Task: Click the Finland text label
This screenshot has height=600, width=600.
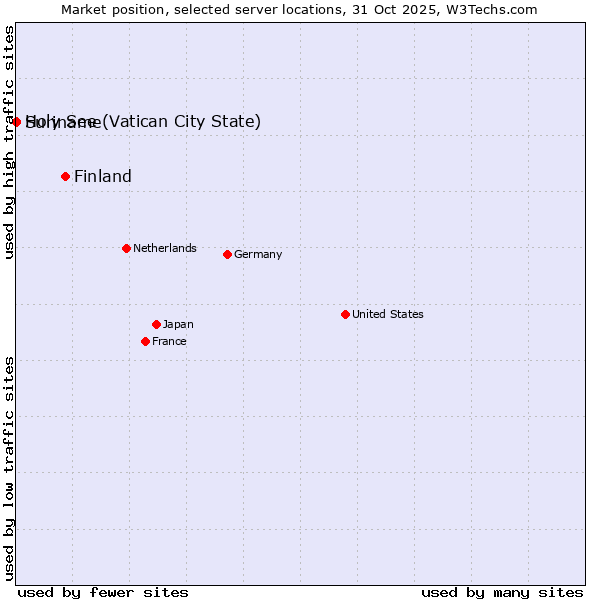Action: coord(103,177)
